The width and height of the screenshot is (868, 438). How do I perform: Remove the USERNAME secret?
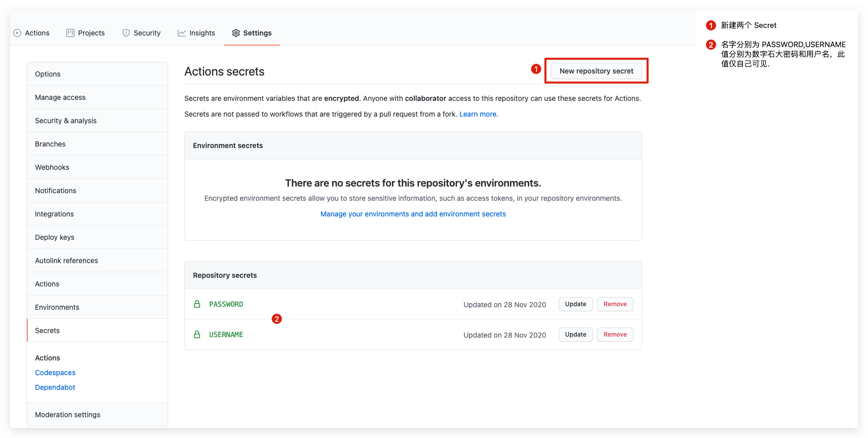click(615, 335)
